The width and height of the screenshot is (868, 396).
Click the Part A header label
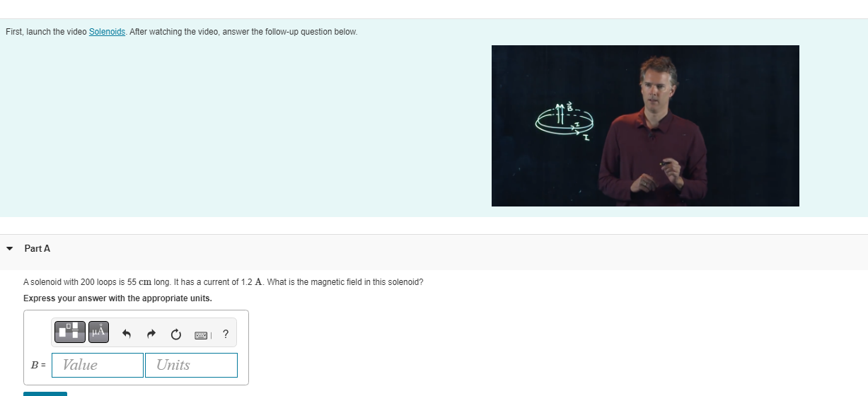pos(37,248)
